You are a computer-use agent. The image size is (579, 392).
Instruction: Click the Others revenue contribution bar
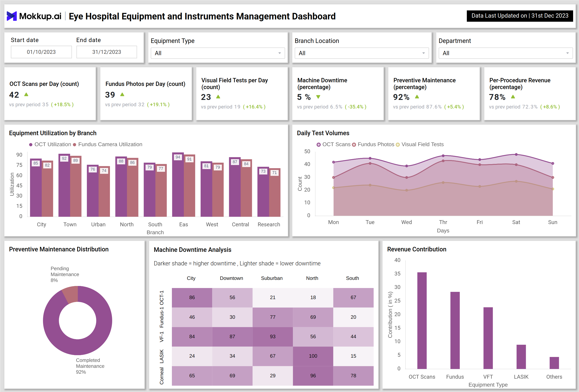[x=554, y=363]
